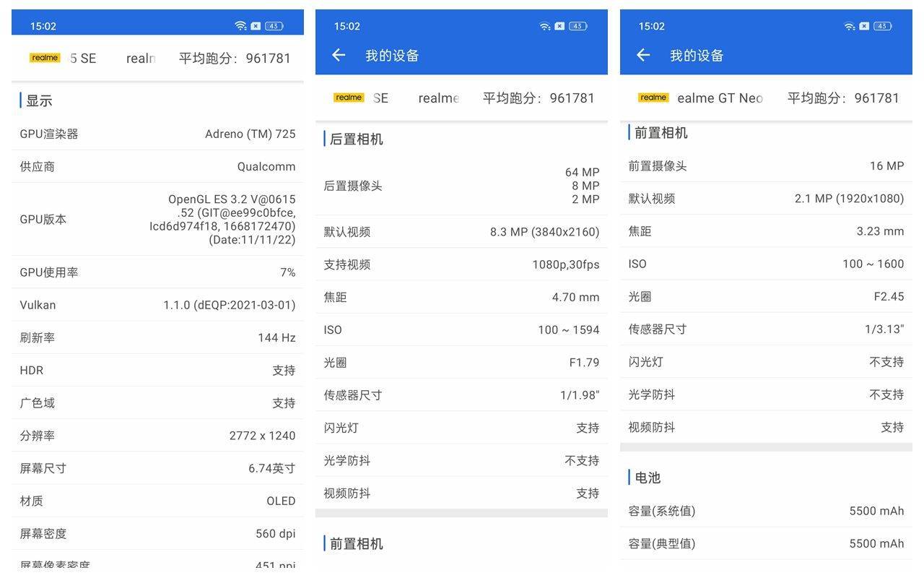Viewport: 924px width, 578px height.
Task: Tap the Wi-Fi status icon on the 后置相机 screen
Action: 545,26
